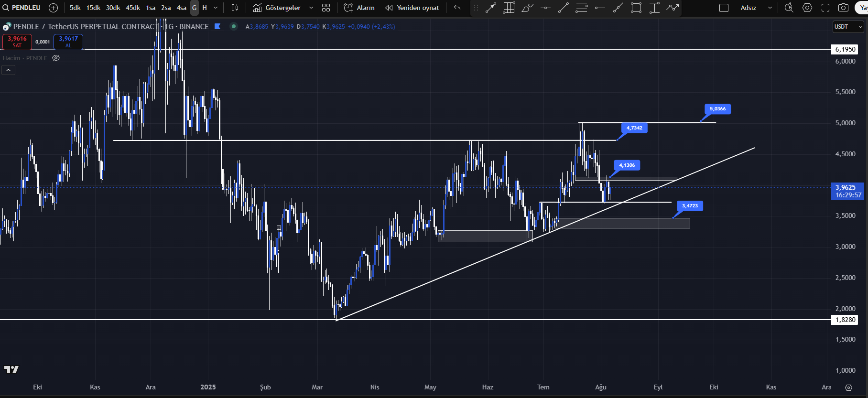Open the USDT currency dropdown

point(848,27)
